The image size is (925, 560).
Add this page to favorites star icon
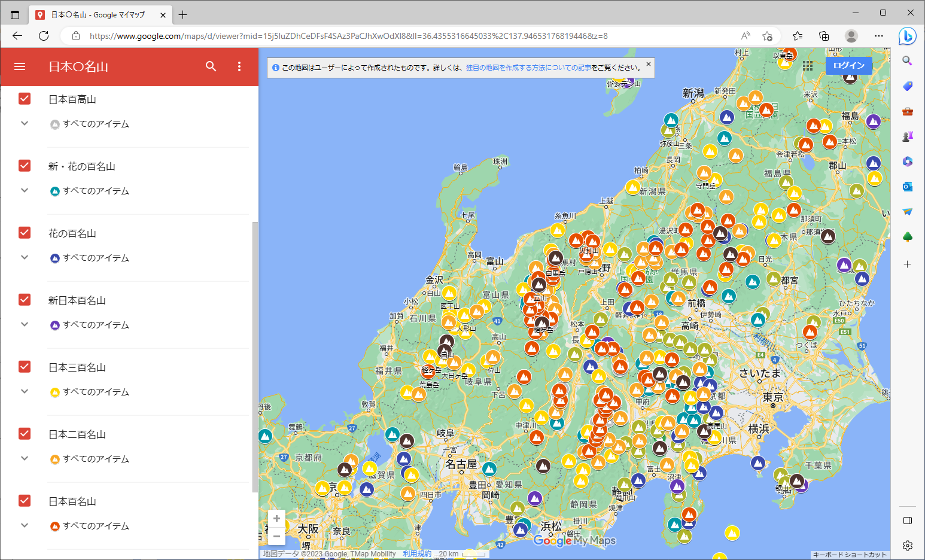coord(767,36)
